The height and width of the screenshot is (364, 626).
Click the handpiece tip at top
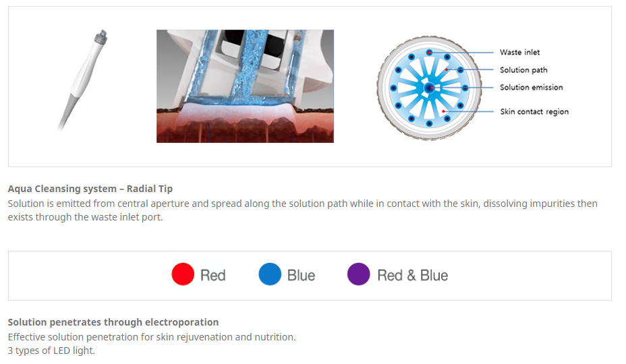[101, 36]
